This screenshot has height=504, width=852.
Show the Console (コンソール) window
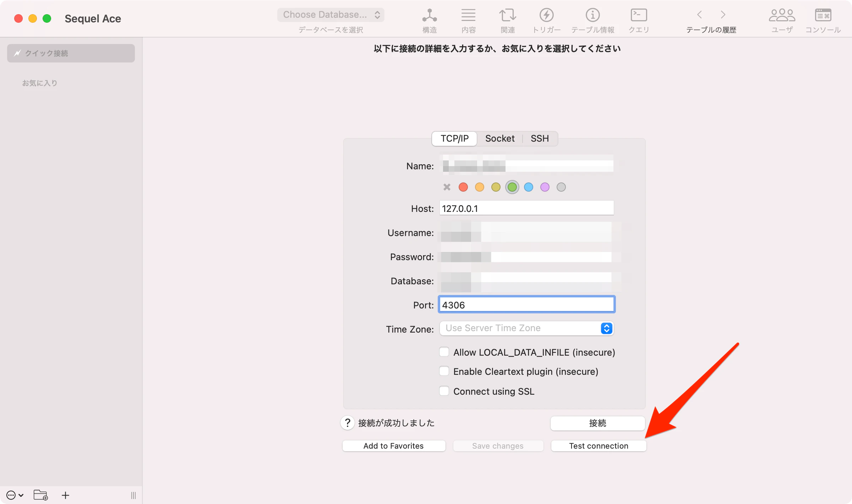[823, 21]
